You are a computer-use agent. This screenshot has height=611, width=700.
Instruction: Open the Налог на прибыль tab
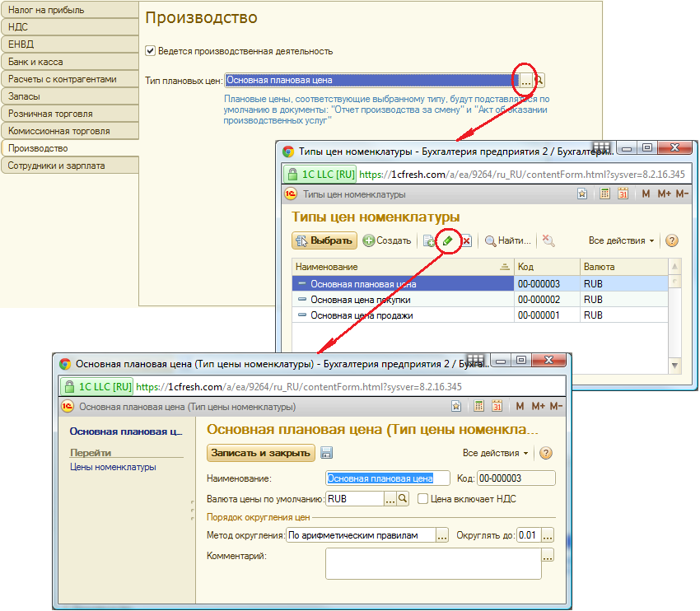tap(70, 10)
